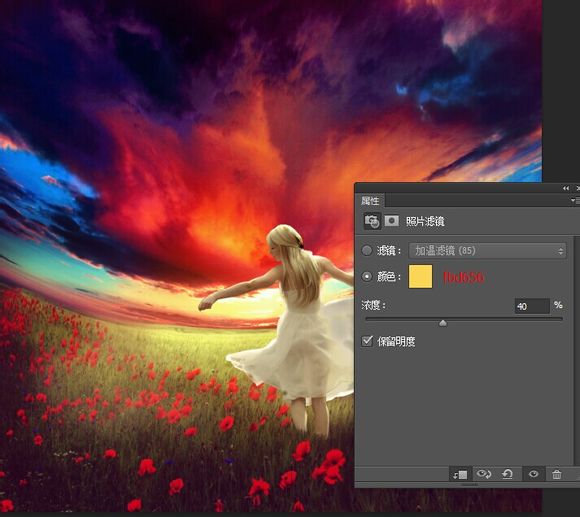Clip adjustment to layer below icon
This screenshot has height=517, width=580.
pyautogui.click(x=461, y=474)
